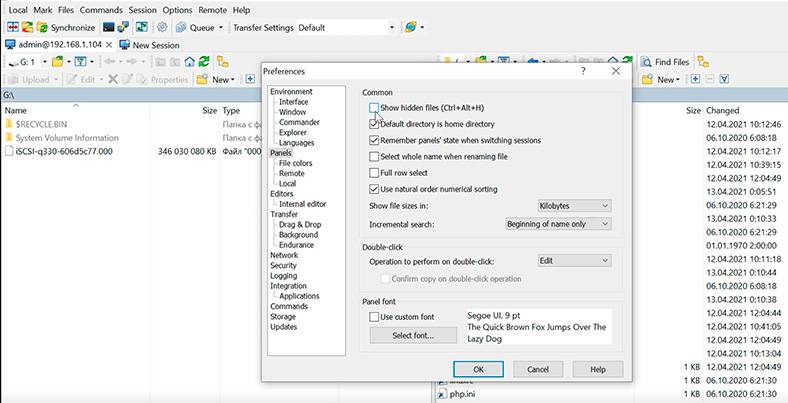Close the admin@192.168.1.104 session tab X
Screen dimensions: 788x403
coord(109,45)
